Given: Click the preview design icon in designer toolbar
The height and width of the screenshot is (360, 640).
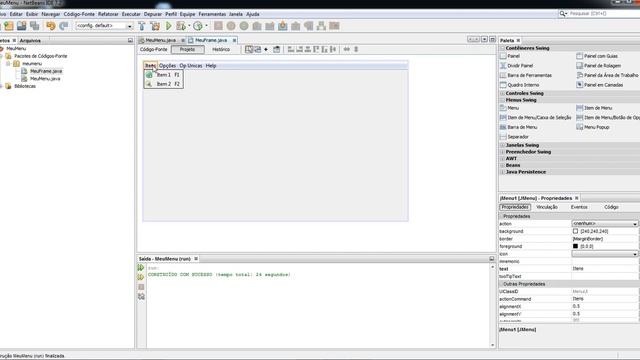Looking at the screenshot, I should [276, 49].
